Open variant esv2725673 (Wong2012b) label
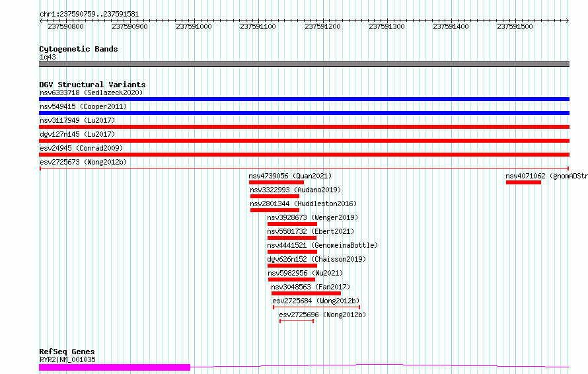The height and width of the screenshot is (374, 588). pyautogui.click(x=83, y=162)
